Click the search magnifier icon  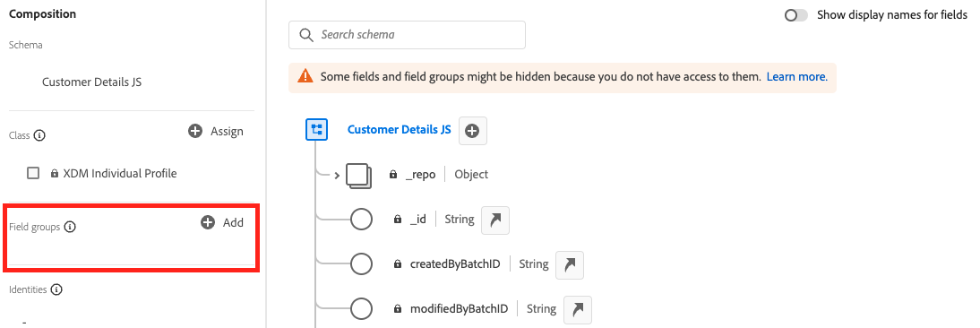[x=306, y=35]
